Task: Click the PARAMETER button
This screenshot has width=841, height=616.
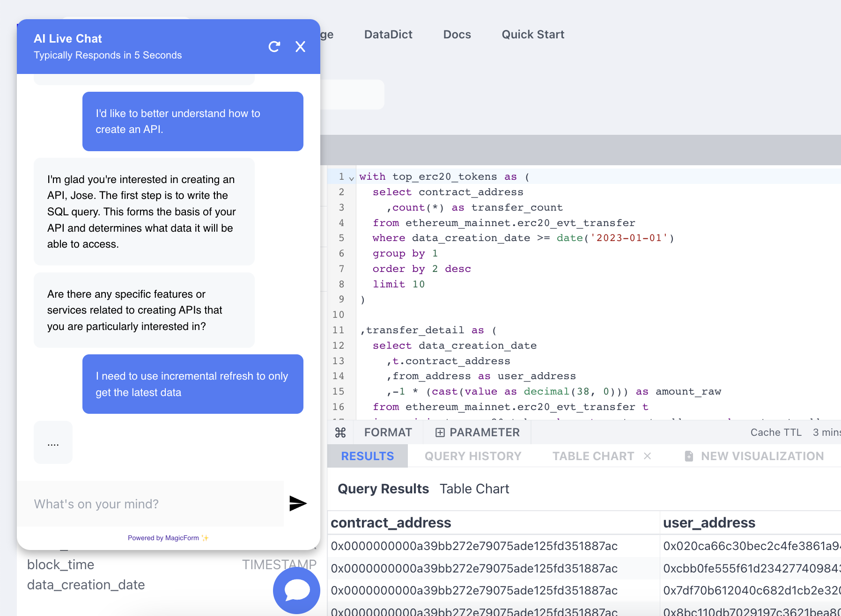Action: pyautogui.click(x=477, y=433)
